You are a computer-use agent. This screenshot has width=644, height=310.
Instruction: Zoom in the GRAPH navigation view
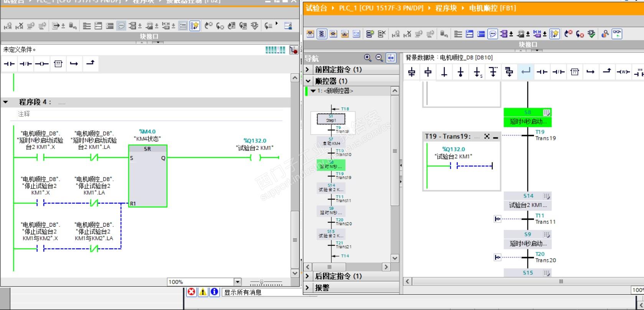pos(368,58)
